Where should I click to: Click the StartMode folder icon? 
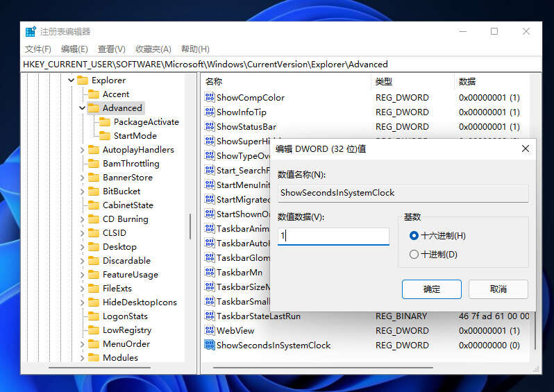(105, 135)
